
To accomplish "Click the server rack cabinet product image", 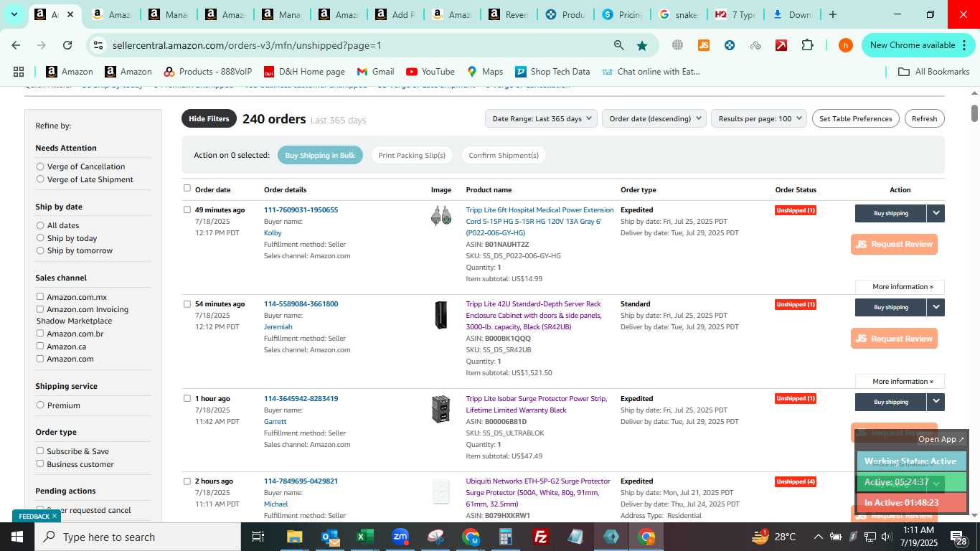I will 440,315.
